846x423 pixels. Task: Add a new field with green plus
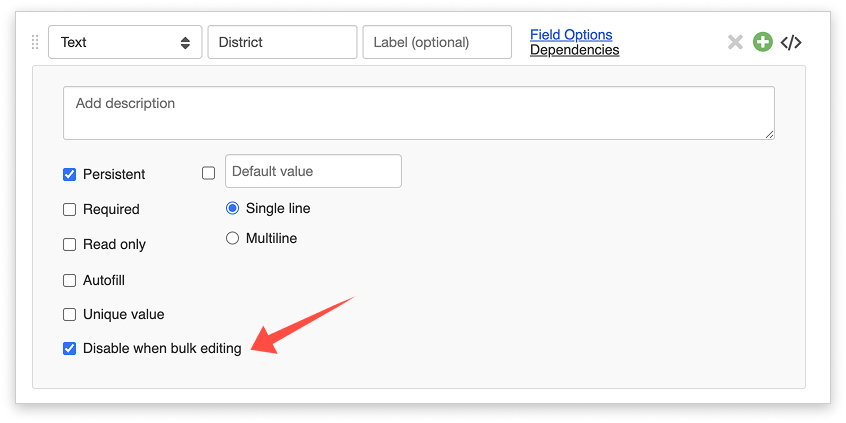pyautogui.click(x=763, y=42)
